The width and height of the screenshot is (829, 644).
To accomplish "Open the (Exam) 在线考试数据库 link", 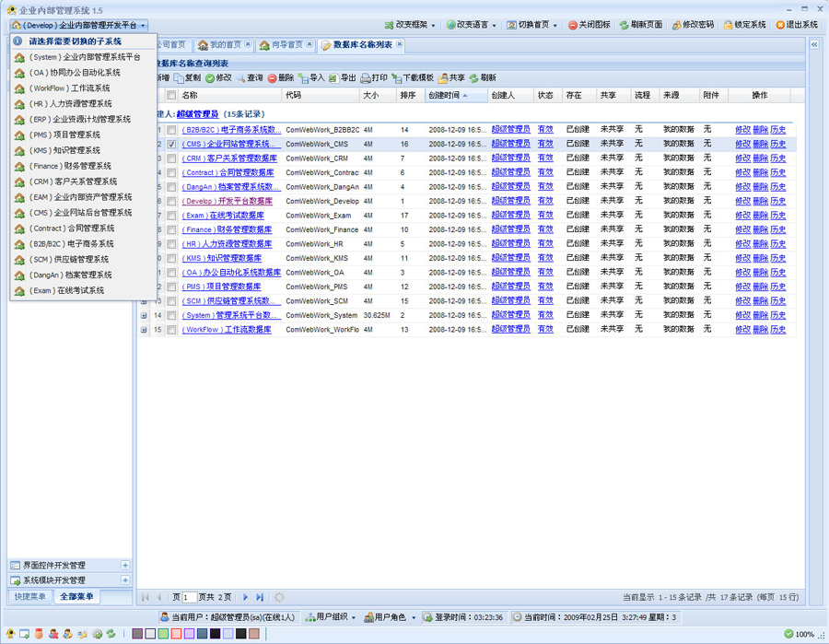I will coord(222,216).
